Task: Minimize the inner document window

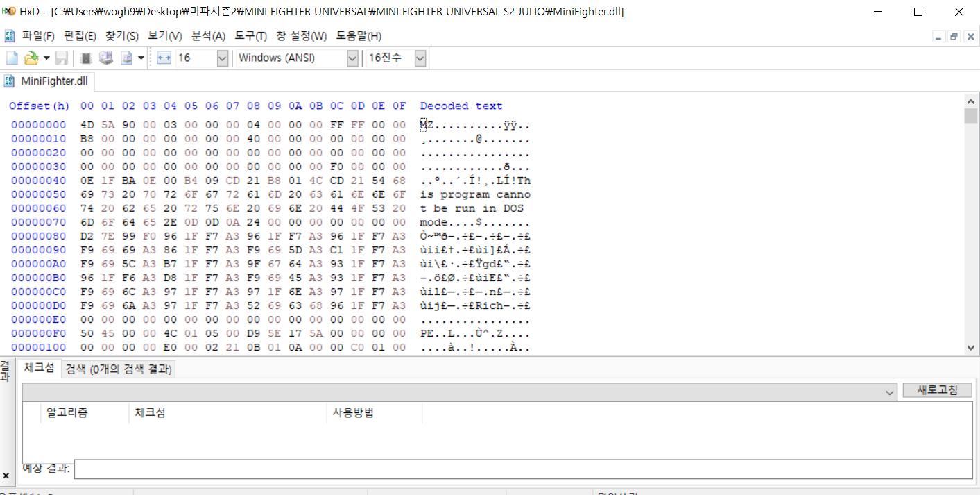Action: [x=938, y=37]
